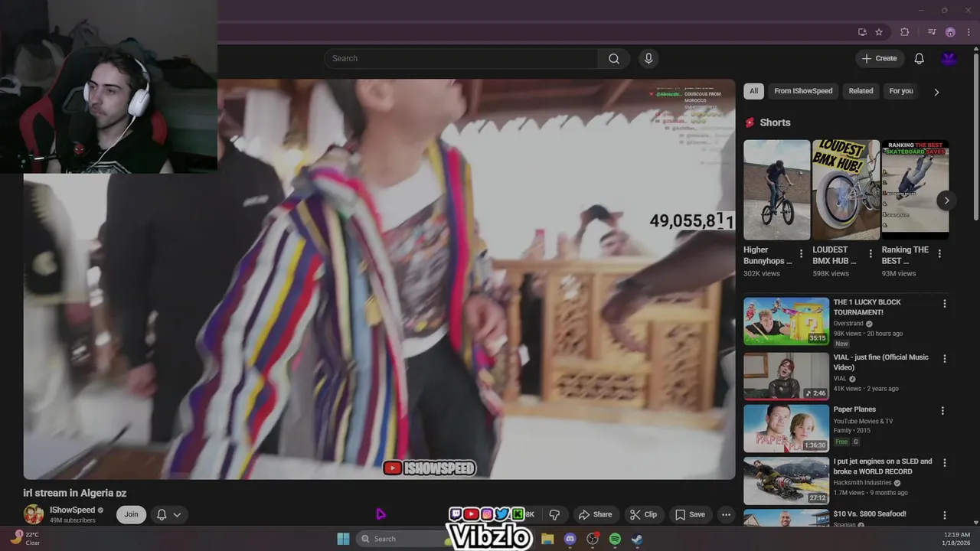This screenshot has width=980, height=551.
Task: Click the Clip button
Action: [643, 514]
